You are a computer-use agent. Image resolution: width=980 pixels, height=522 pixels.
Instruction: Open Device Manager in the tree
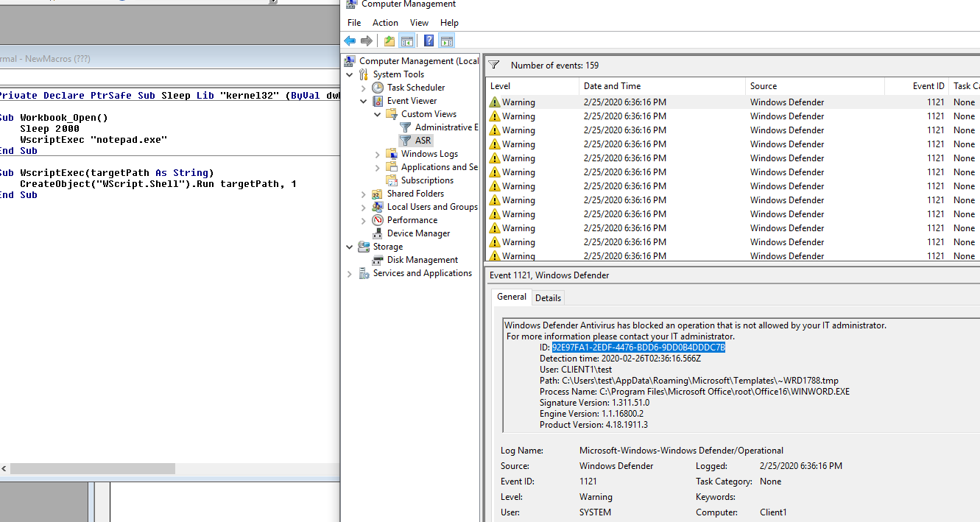[418, 233]
